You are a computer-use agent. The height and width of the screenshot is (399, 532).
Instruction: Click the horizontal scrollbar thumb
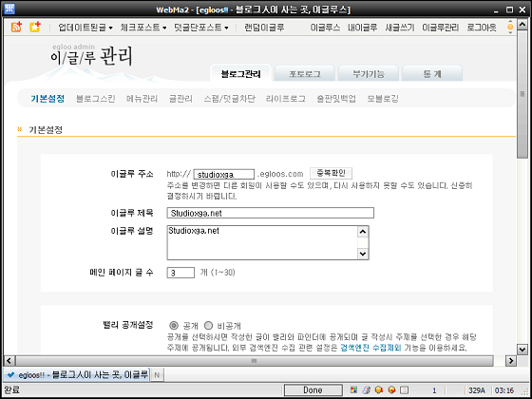pyautogui.click(x=255, y=360)
